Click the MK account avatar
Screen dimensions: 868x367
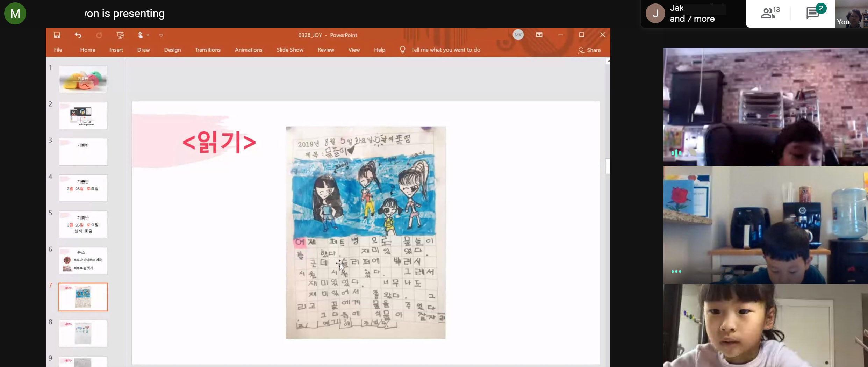click(518, 35)
